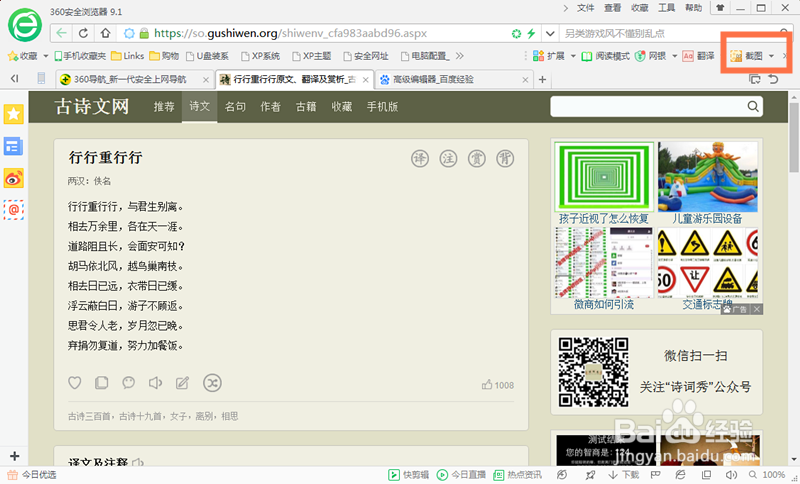Click the edit pencil icon under poem
The width and height of the screenshot is (800, 484).
pyautogui.click(x=182, y=383)
